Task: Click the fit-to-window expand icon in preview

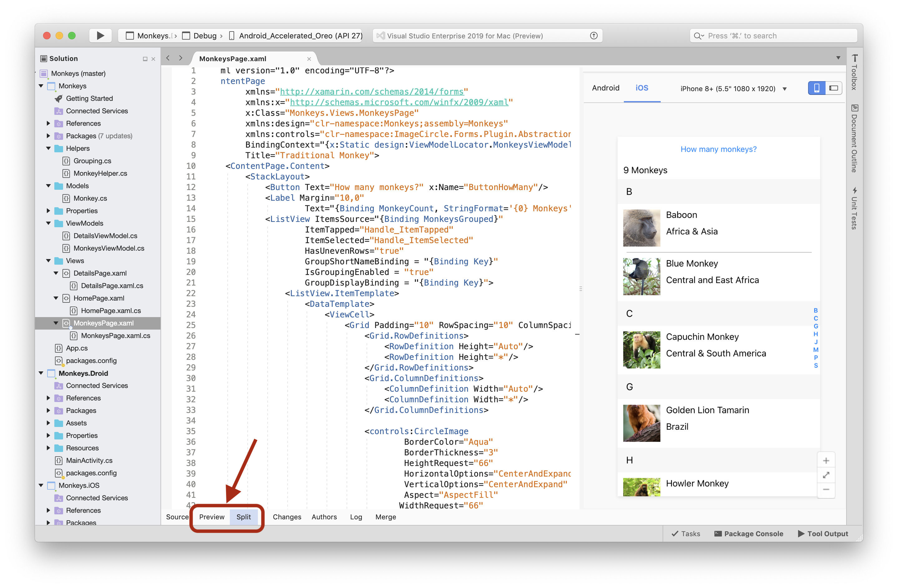Action: [x=826, y=475]
